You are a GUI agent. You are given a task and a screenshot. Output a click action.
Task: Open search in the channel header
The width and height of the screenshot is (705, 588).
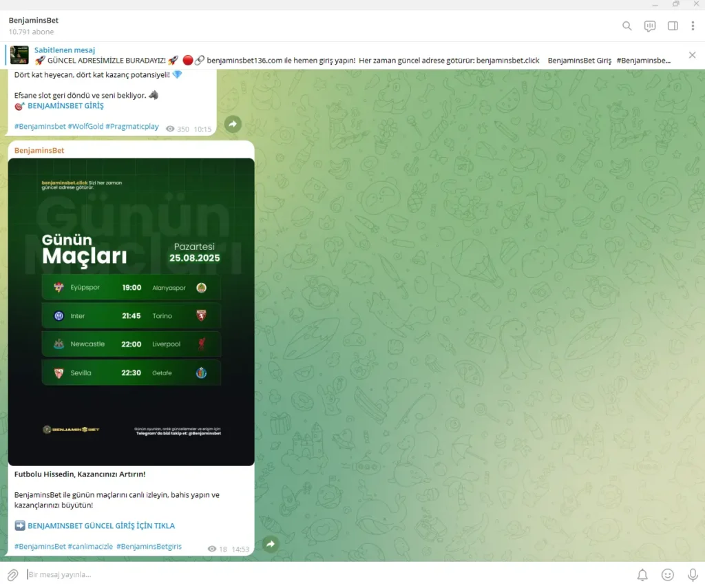tap(627, 26)
